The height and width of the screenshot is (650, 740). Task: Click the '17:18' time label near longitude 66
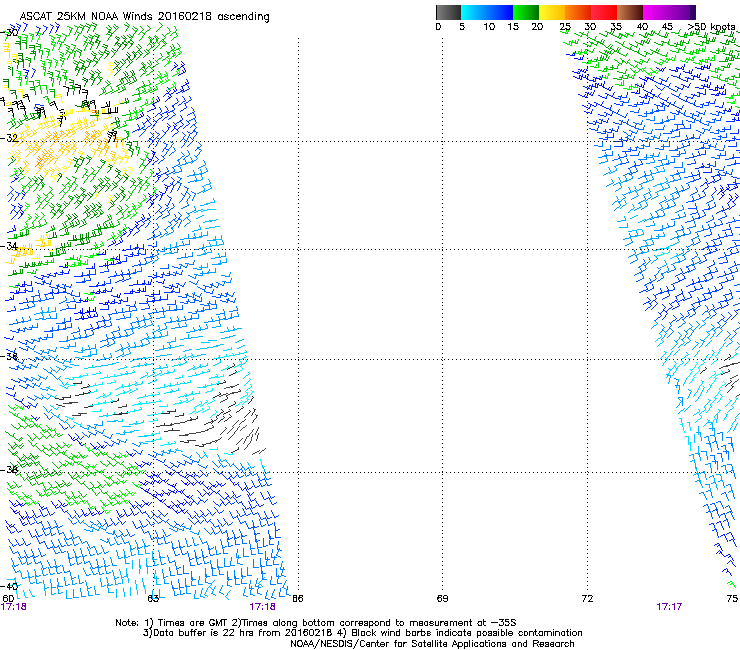(262, 607)
